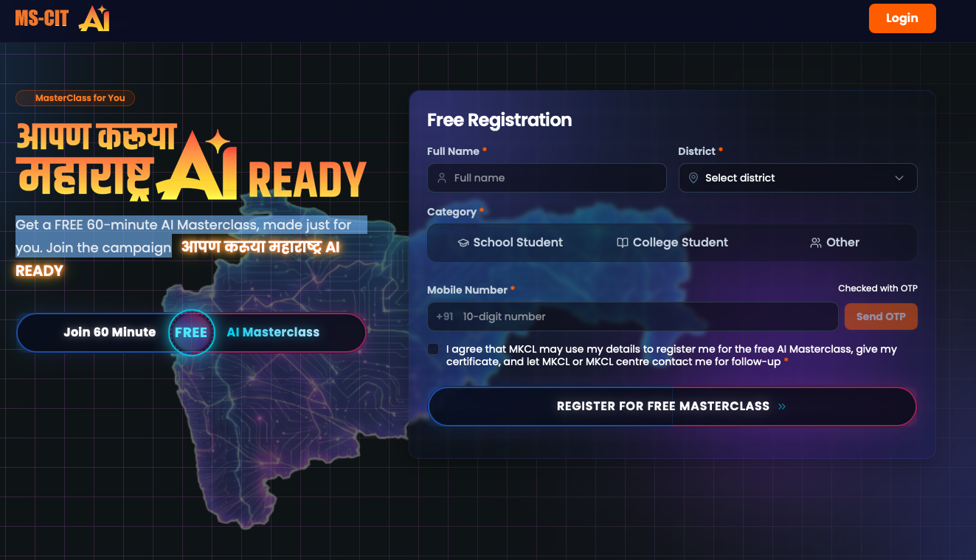Click the book icon for College Student
Image resolution: width=976 pixels, height=560 pixels.
point(623,243)
